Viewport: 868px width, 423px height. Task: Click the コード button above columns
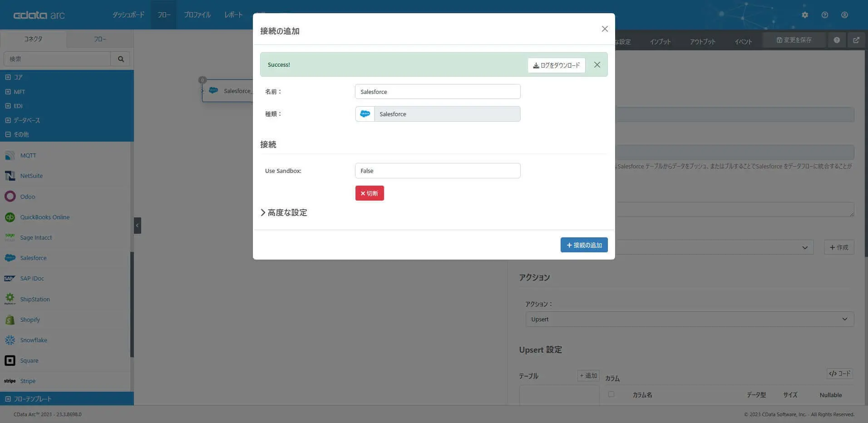point(839,374)
